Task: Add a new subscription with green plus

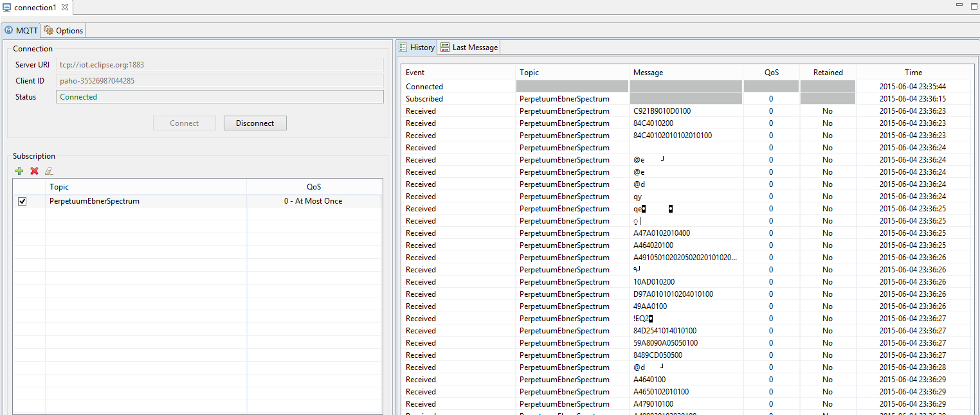Action: click(x=19, y=171)
